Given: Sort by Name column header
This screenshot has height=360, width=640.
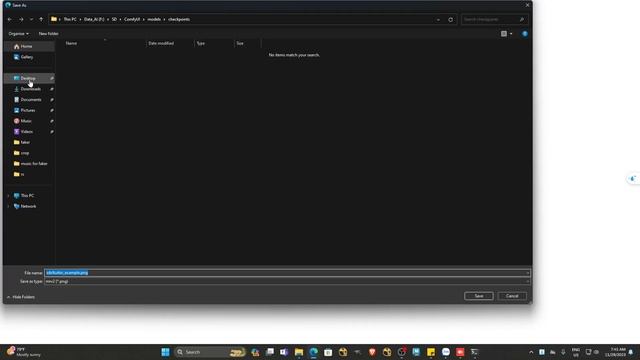Looking at the screenshot, I should [x=71, y=43].
